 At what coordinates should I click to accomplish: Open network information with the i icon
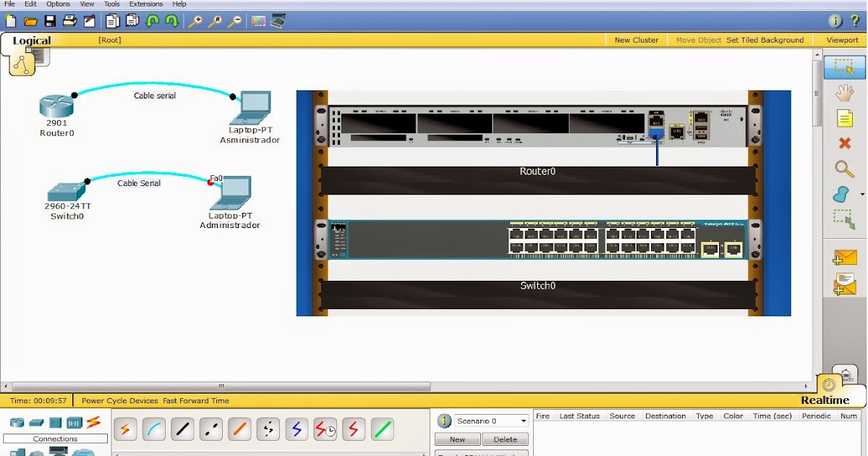point(835,21)
